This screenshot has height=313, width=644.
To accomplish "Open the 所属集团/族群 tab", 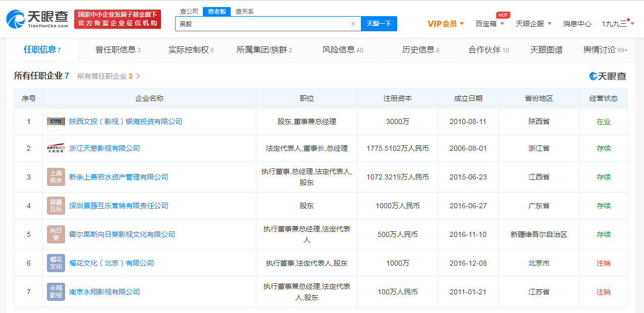I will [264, 50].
